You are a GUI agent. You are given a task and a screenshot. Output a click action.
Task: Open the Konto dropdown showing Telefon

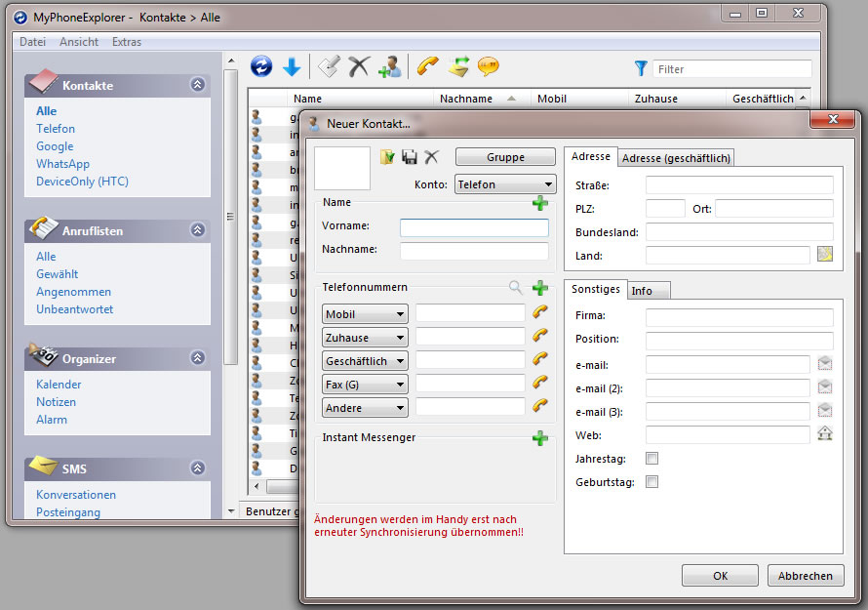click(505, 184)
